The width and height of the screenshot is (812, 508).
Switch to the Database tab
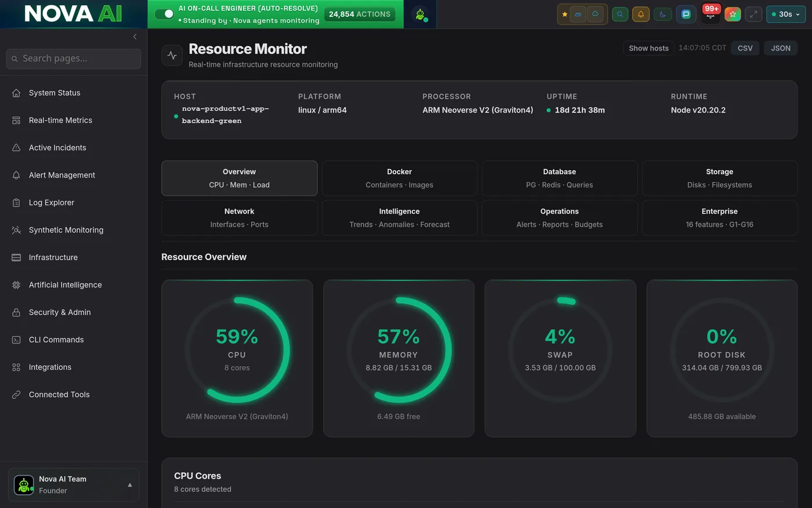(560, 178)
